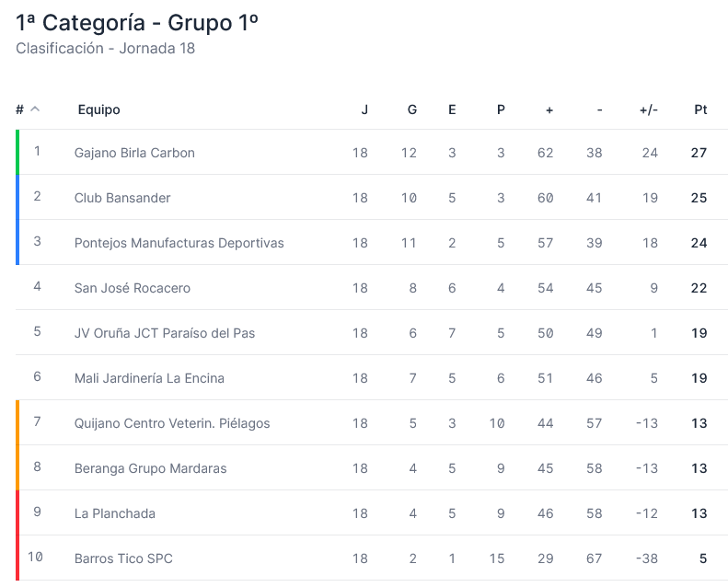This screenshot has width=728, height=587.
Task: Click the J games-played column header
Action: coord(364,109)
